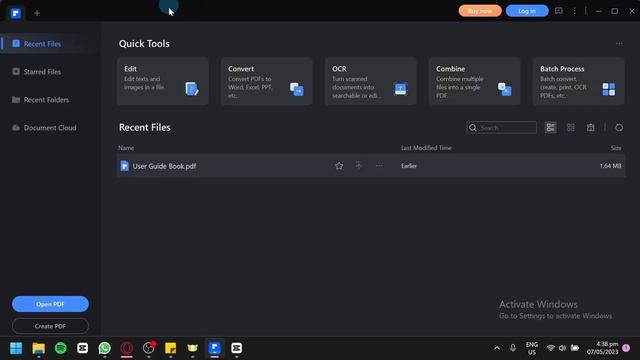This screenshot has width=640, height=360.
Task: Sort by Last Modified Time column
Action: click(x=426, y=148)
